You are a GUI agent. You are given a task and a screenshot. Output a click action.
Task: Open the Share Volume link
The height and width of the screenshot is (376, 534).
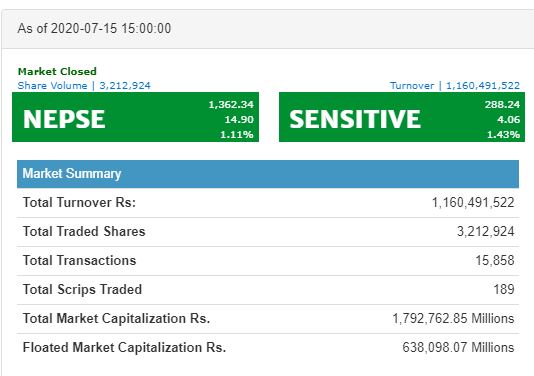point(84,85)
